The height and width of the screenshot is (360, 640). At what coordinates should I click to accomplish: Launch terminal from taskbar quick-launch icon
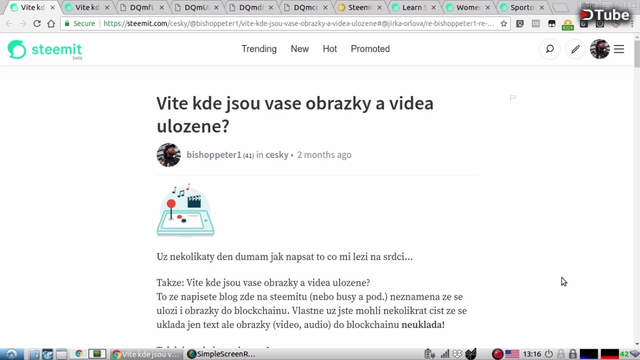(97, 354)
